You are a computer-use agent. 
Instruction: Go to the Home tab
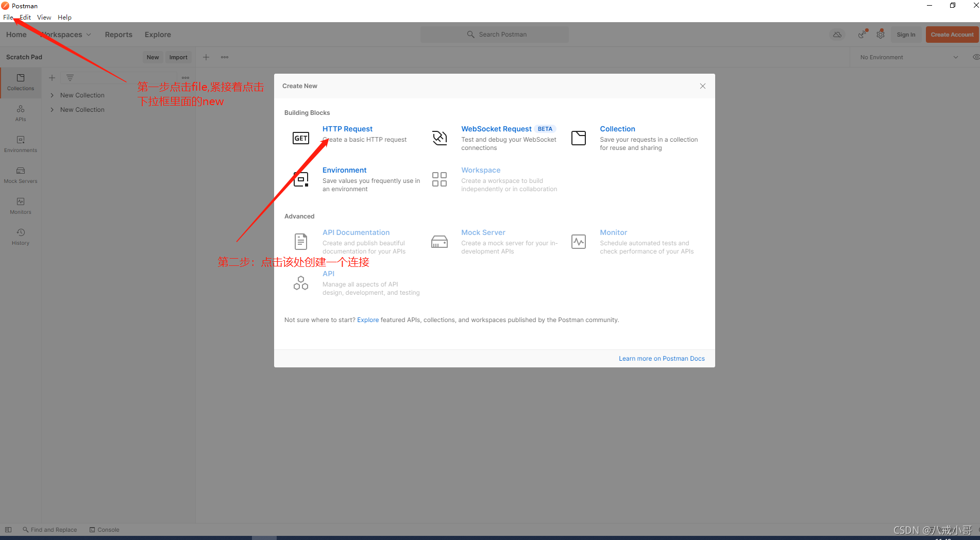point(16,35)
